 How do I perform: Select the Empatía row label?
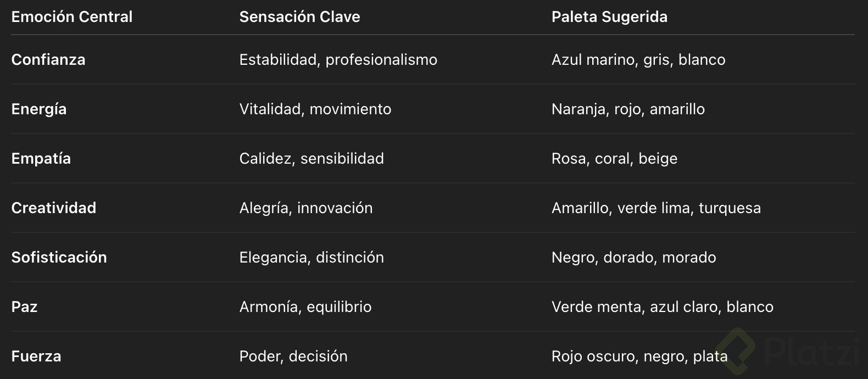(41, 159)
